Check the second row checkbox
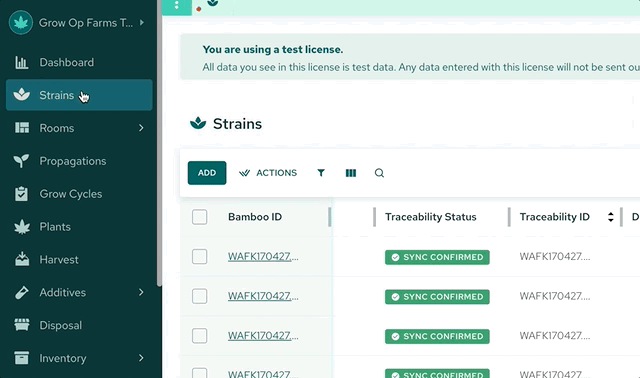Screen dimensions: 640x378 point(200,296)
